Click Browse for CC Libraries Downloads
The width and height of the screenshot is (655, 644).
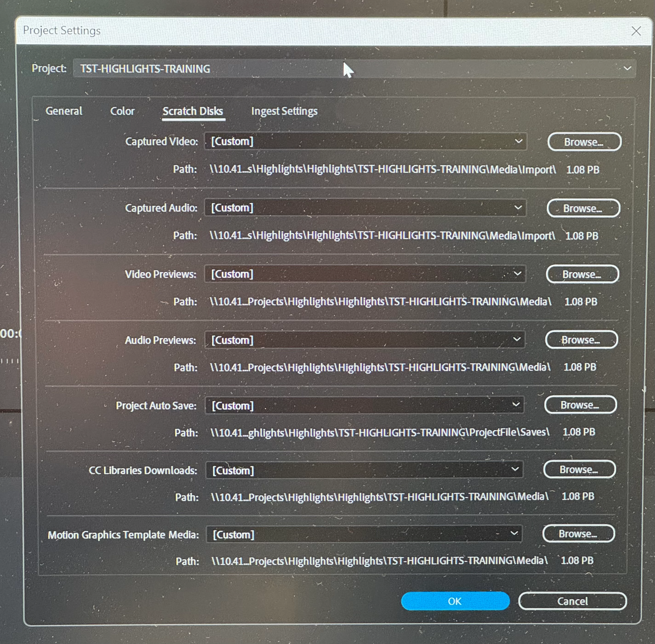click(579, 470)
